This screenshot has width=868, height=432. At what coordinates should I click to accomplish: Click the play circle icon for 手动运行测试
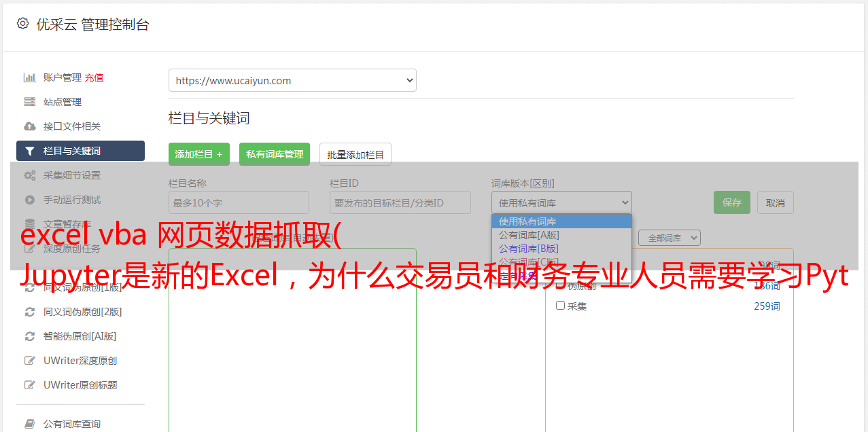(29, 200)
